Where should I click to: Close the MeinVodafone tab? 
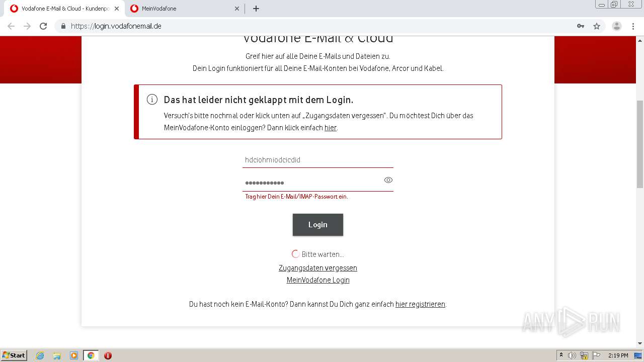(x=237, y=9)
